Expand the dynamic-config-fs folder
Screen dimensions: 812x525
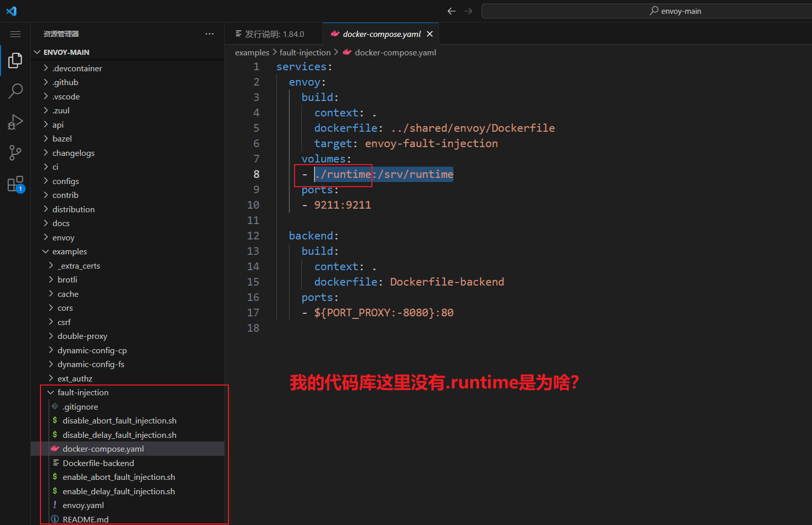tap(128, 364)
